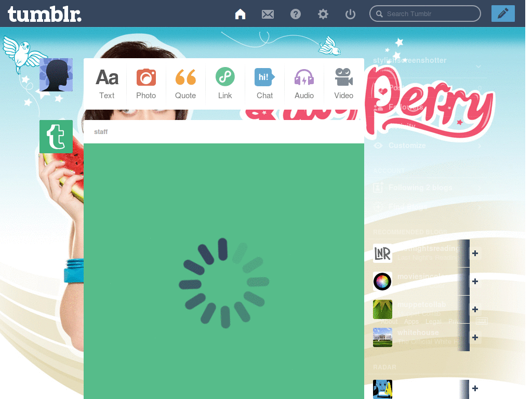Create a new Audio post

(x=304, y=84)
